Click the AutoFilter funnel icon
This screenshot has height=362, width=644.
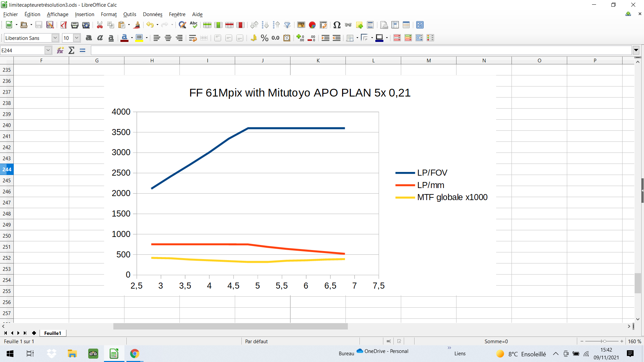point(287,25)
